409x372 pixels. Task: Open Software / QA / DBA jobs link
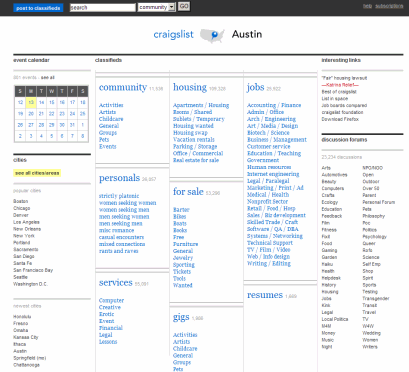(273, 229)
